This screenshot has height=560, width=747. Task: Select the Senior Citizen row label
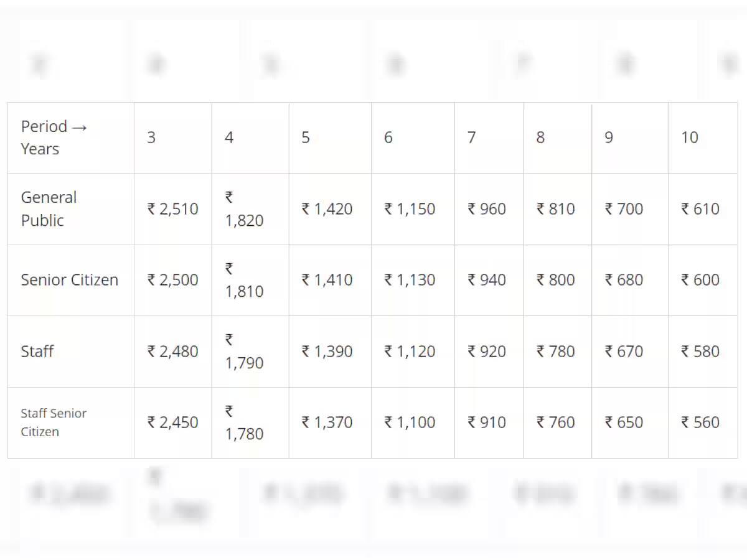[70, 280]
